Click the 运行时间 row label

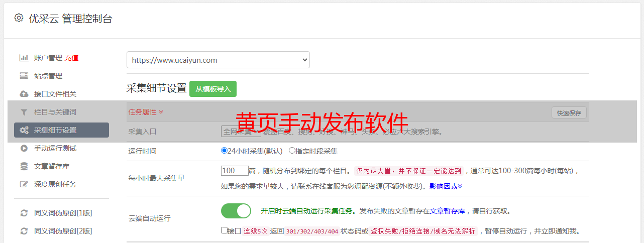click(143, 151)
